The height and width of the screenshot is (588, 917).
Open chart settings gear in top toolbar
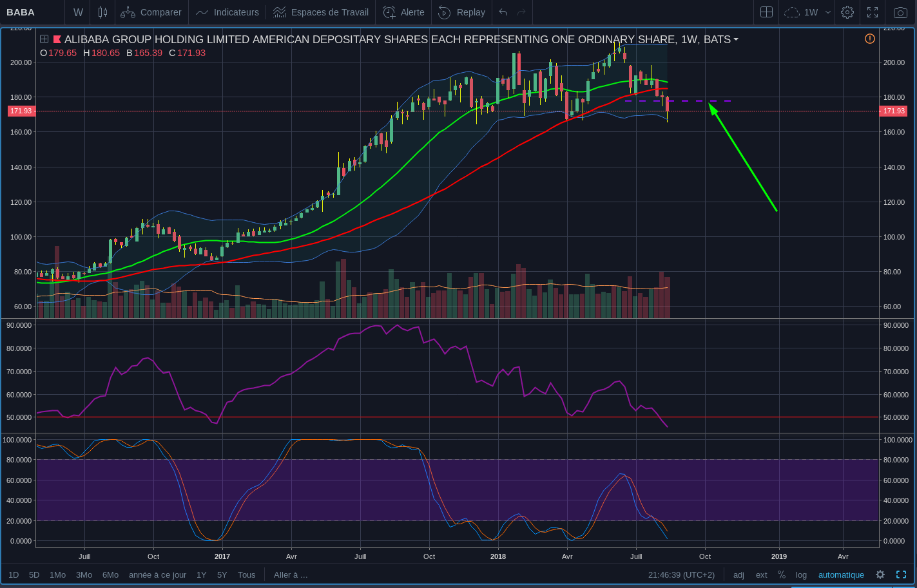847,12
